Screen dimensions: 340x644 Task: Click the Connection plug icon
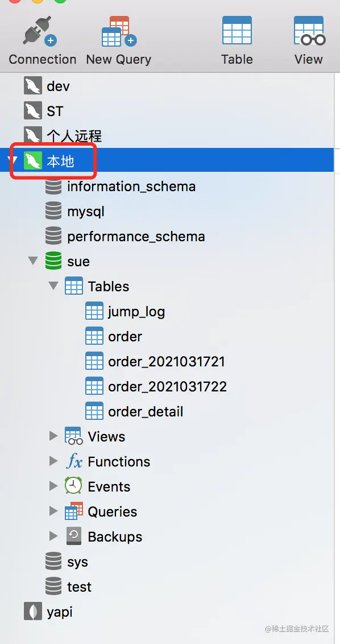[39, 30]
